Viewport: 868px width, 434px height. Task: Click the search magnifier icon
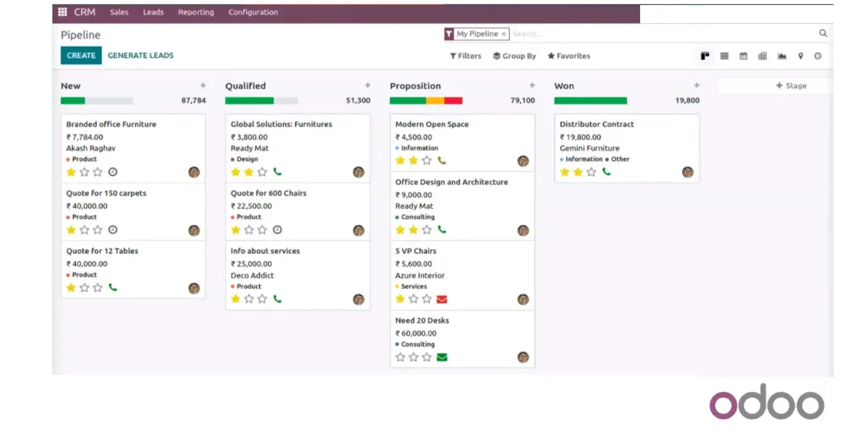point(823,33)
